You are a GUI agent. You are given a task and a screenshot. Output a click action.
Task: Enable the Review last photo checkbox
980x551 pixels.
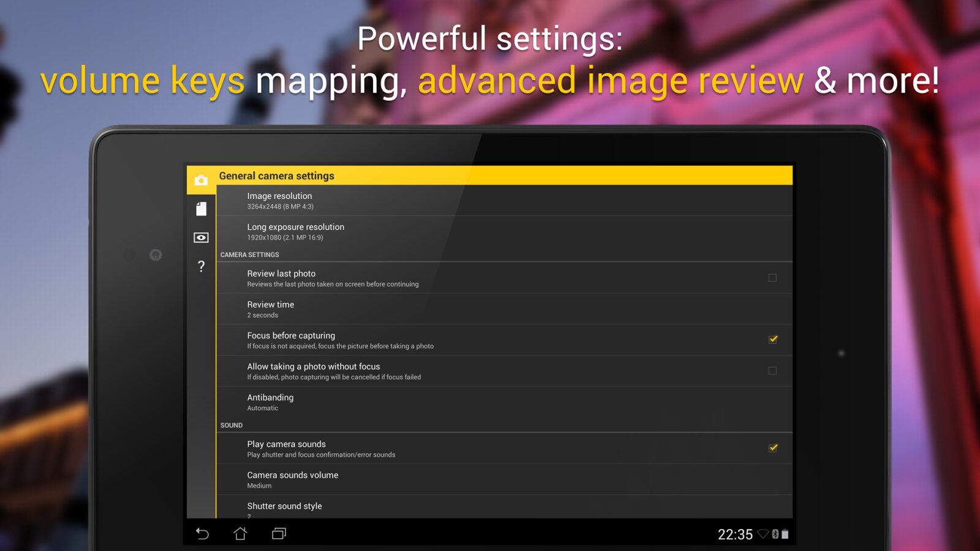click(x=772, y=278)
